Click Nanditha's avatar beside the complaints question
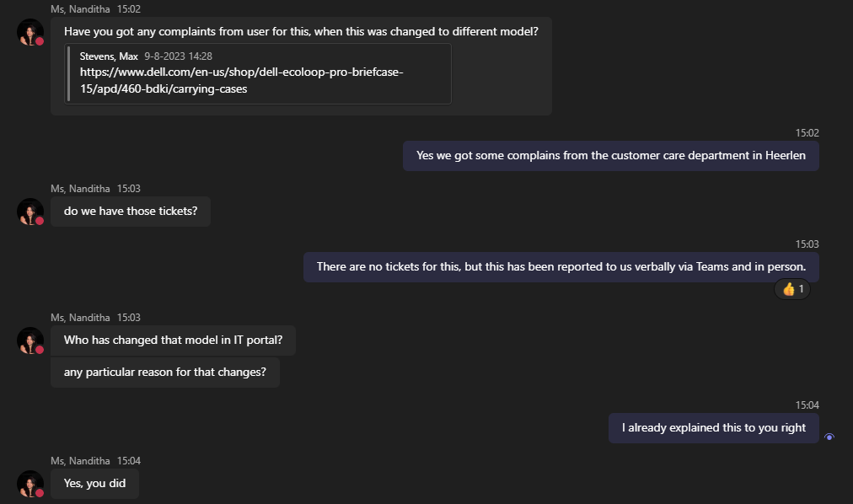Image resolution: width=853 pixels, height=504 pixels. 30,33
